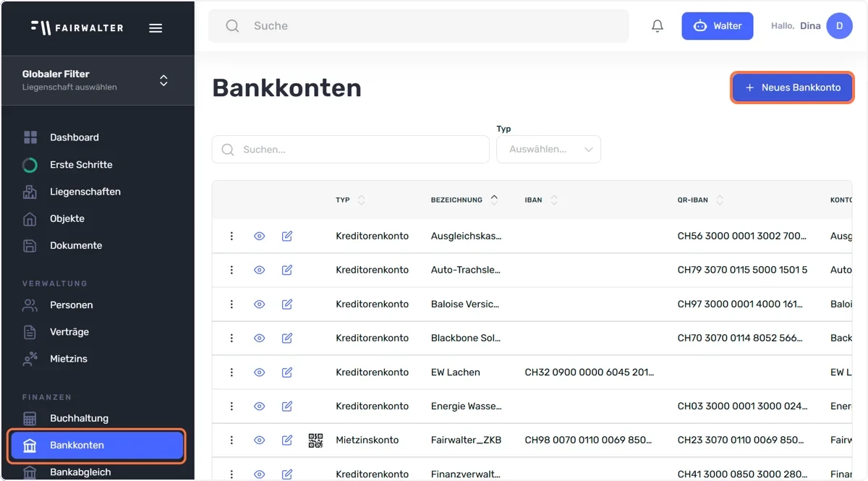
Task: Open the Typ Auswählen dropdown
Action: tap(548, 149)
